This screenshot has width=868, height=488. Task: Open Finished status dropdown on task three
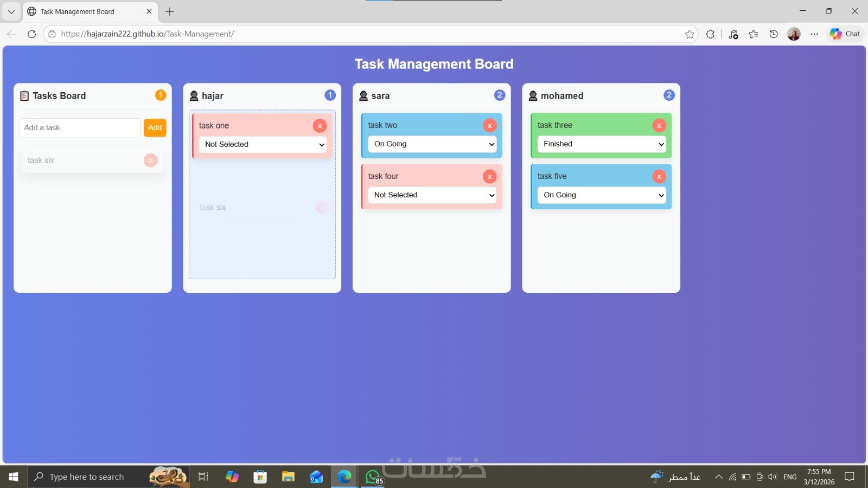pos(602,144)
